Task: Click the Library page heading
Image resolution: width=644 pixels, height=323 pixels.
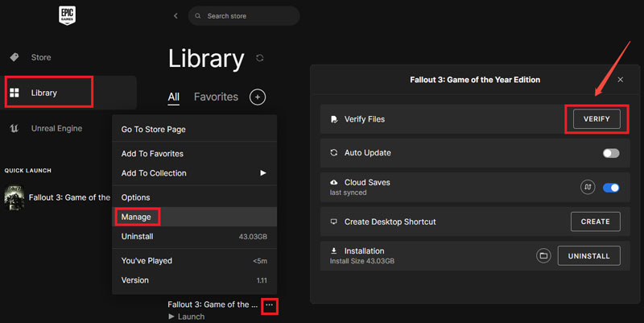Action: point(206,59)
